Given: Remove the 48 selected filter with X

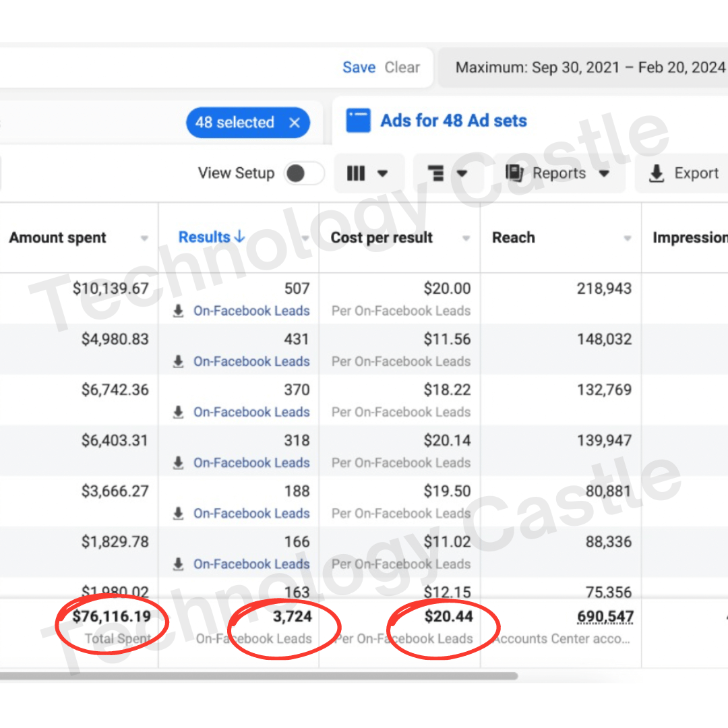Looking at the screenshot, I should point(294,123).
